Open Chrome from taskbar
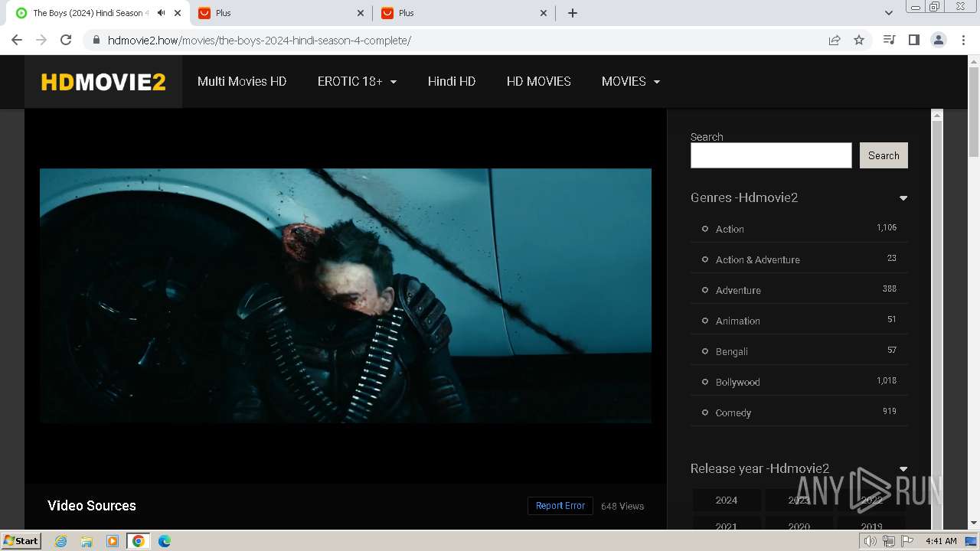This screenshot has height=551, width=980. pos(139,541)
